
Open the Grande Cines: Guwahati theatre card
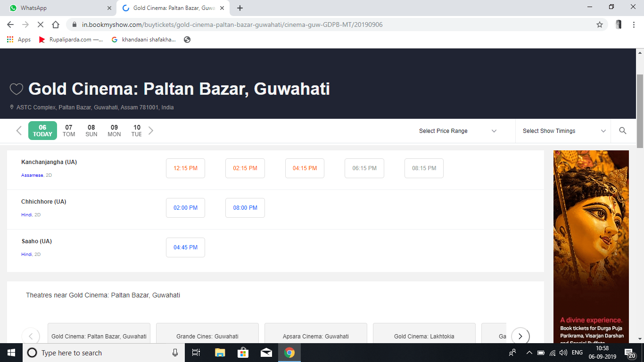pyautogui.click(x=207, y=333)
